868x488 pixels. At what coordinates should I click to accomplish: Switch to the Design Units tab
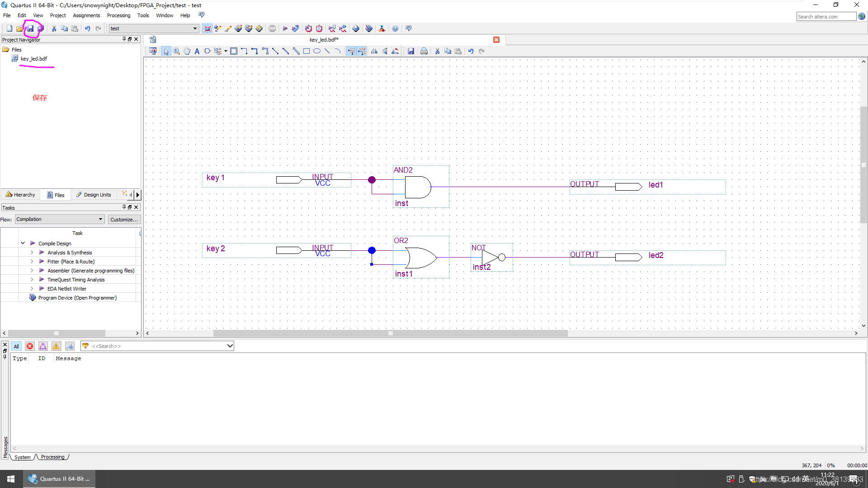tap(94, 195)
